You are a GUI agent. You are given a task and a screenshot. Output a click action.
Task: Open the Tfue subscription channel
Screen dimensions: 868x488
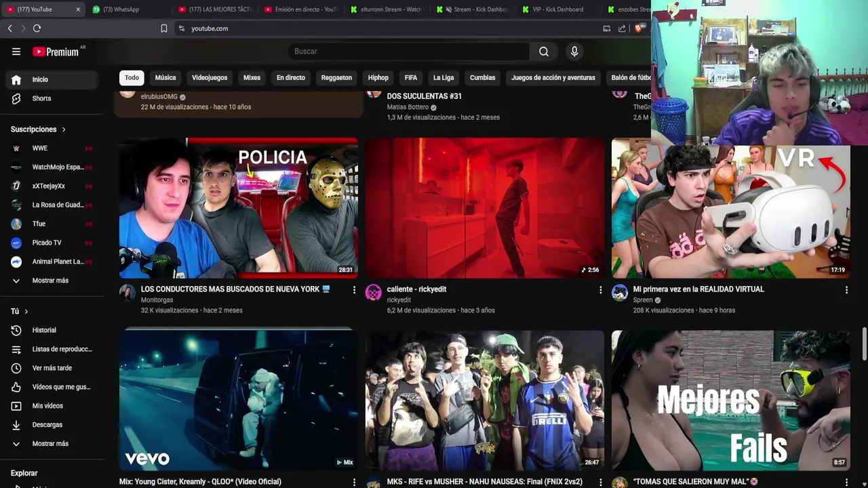(52, 224)
